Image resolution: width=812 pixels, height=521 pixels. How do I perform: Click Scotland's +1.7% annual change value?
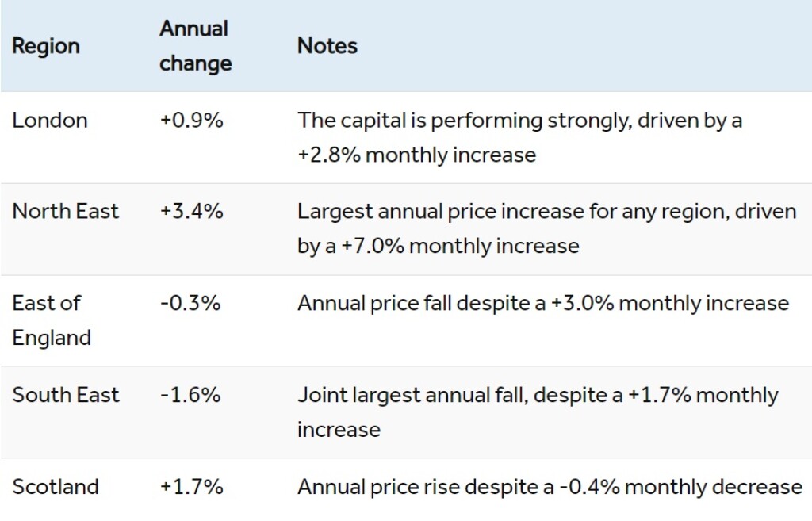coord(191,486)
